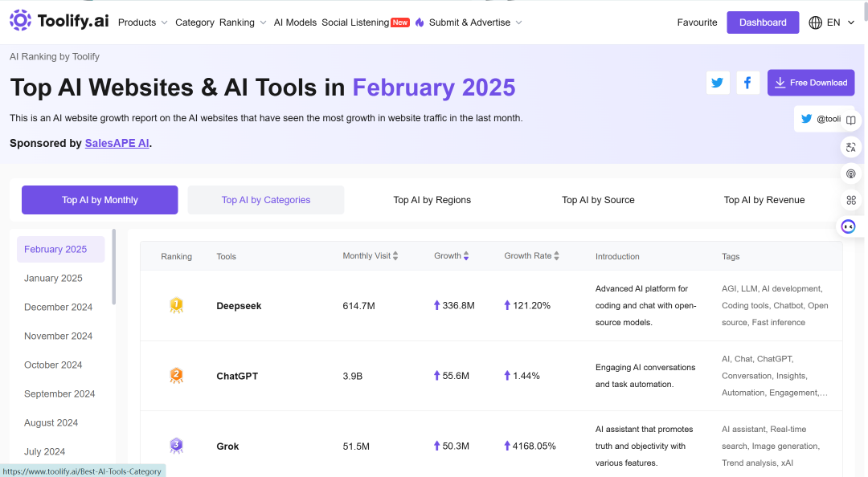
Task: Click the Free Download button
Action: point(811,83)
